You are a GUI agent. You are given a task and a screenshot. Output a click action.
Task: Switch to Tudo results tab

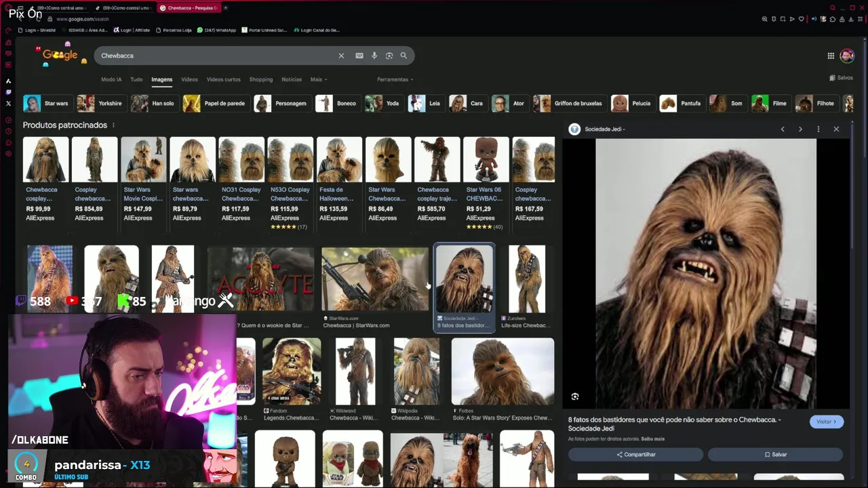[x=136, y=79]
